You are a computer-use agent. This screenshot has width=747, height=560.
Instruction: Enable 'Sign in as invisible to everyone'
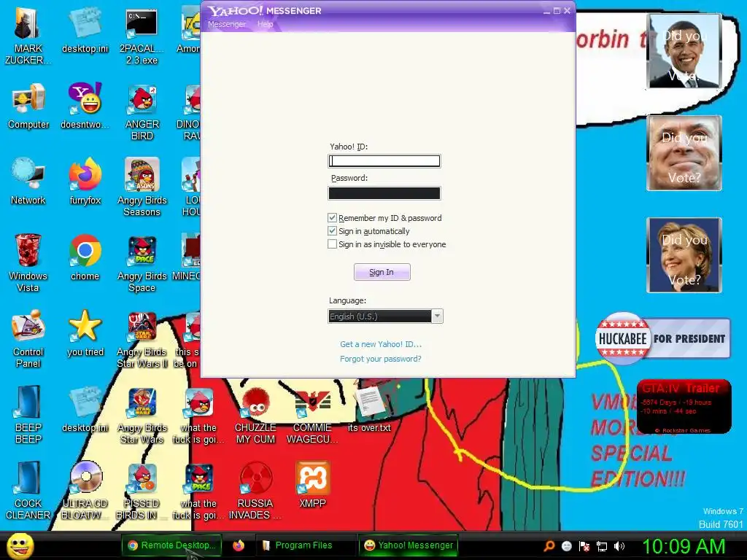[332, 244]
